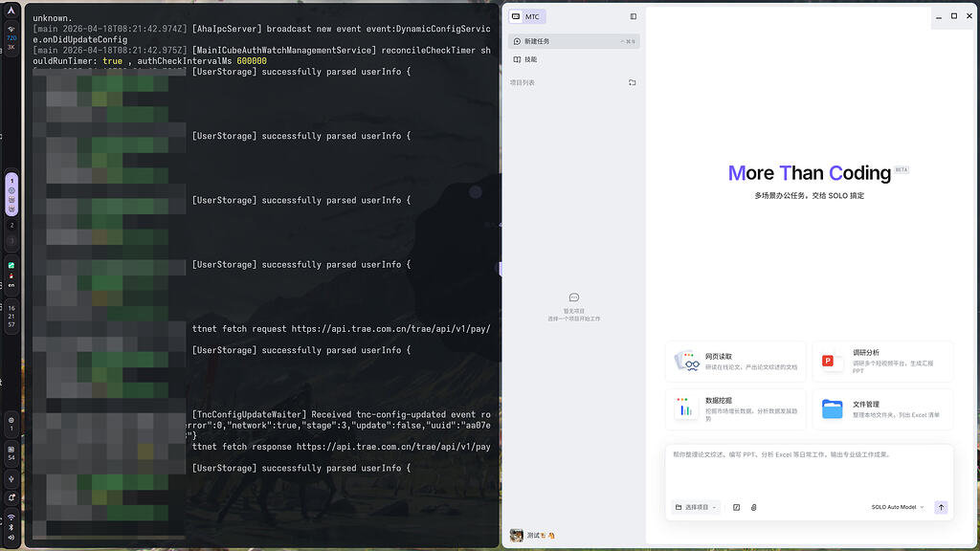The width and height of the screenshot is (980, 551).
Task: Click the bar chart icon on 数据挖掘 card
Action: pos(685,409)
